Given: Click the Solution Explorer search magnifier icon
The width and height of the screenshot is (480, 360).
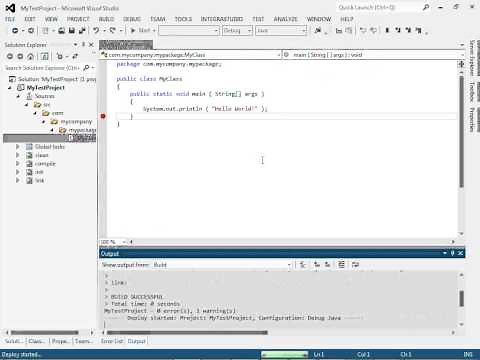Looking at the screenshot, I should (86, 68).
